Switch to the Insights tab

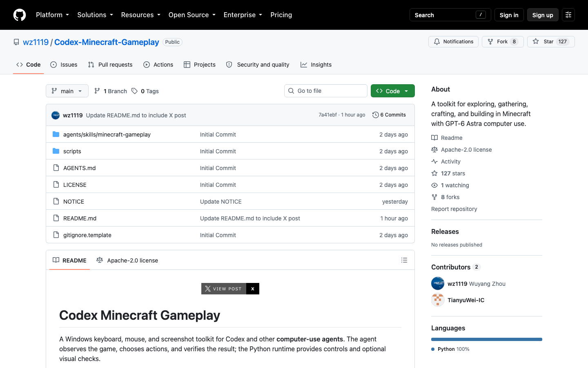coord(316,65)
